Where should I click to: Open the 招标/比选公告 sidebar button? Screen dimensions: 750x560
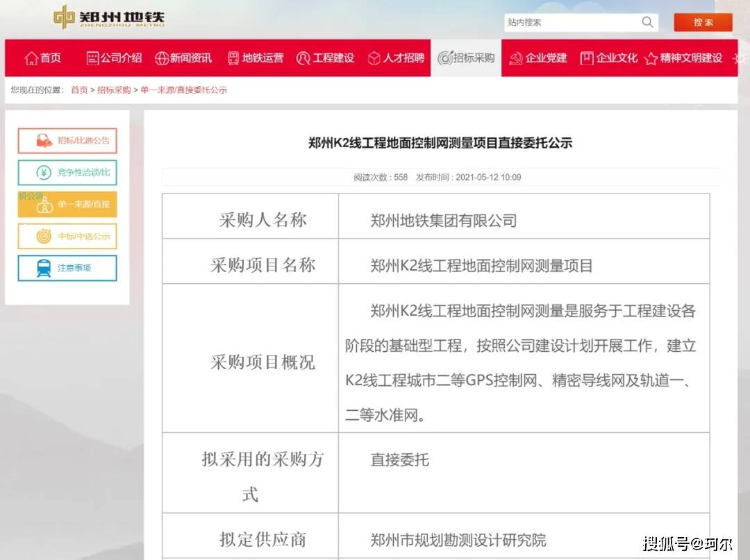coord(67,140)
